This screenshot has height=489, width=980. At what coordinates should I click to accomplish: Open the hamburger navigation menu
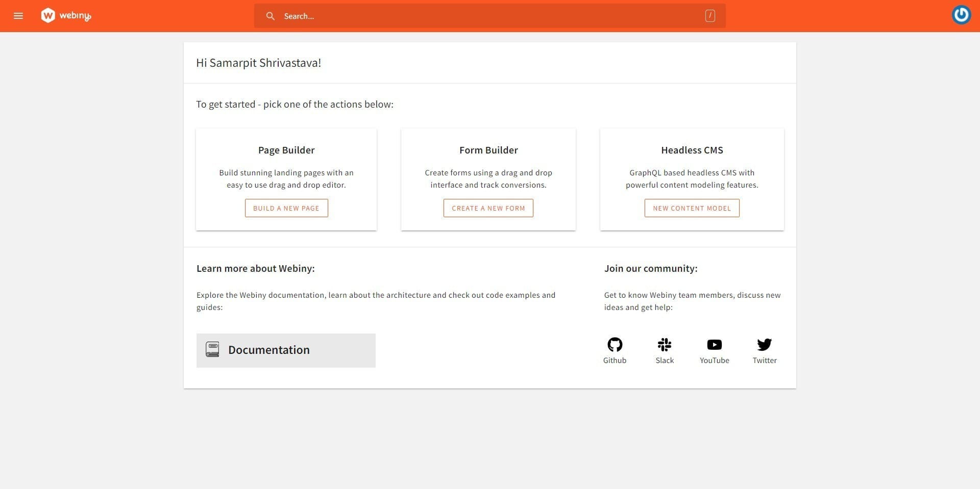pos(18,16)
